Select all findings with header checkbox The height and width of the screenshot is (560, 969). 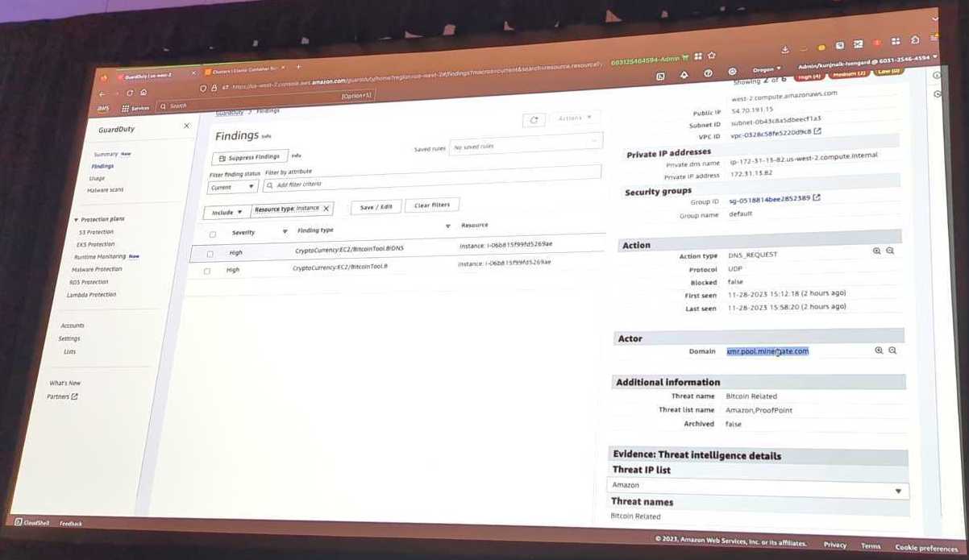click(213, 234)
